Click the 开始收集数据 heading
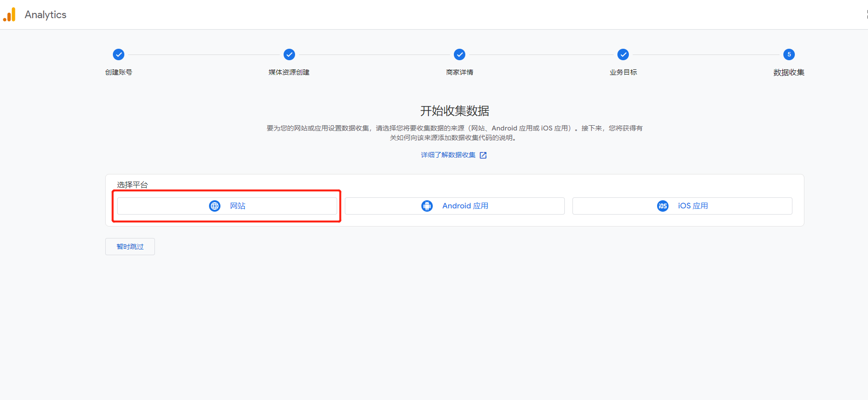This screenshot has height=400, width=868. (455, 111)
